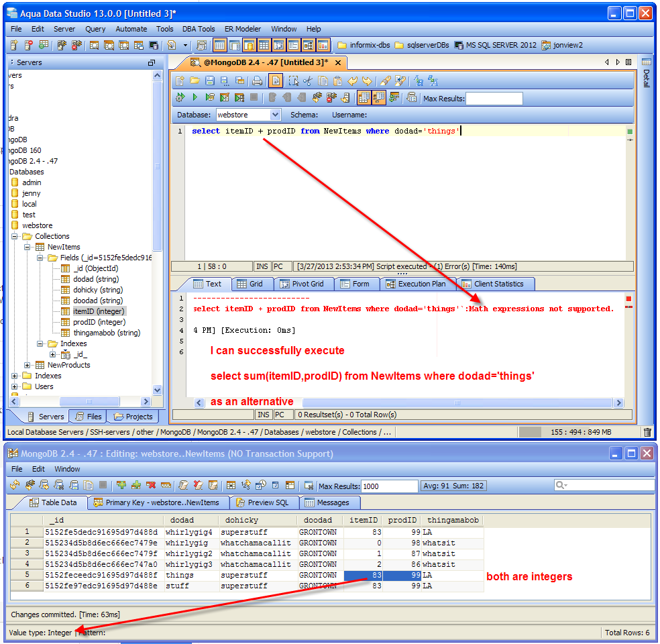Click the Save disk icon in query toolbar

(210, 80)
